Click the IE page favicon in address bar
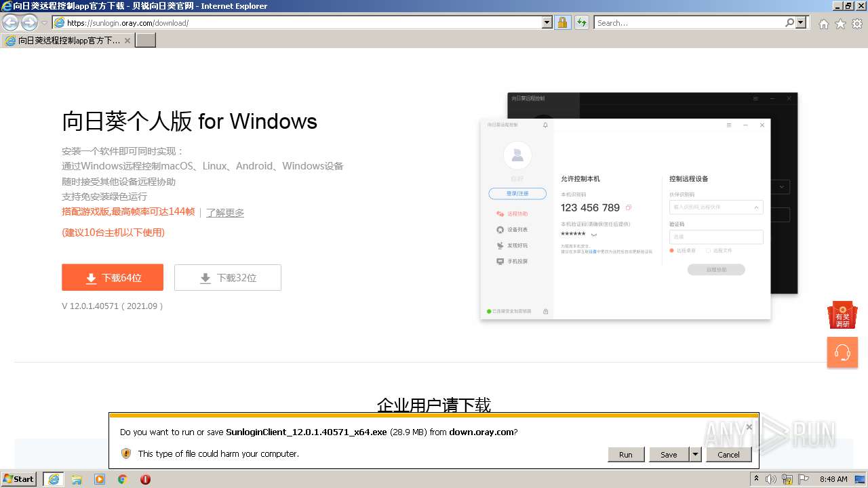Viewport: 868px width, 488px height. coord(59,22)
